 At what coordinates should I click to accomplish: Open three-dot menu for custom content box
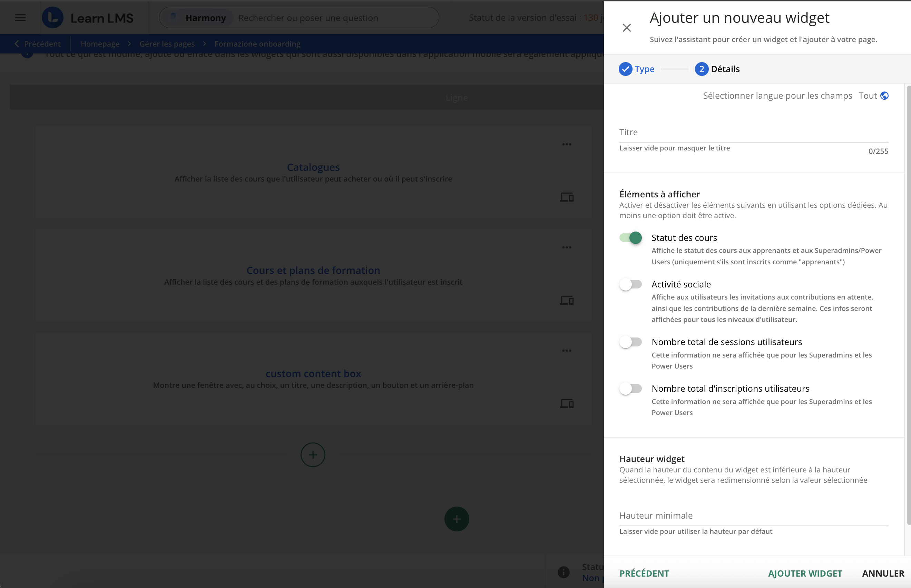[567, 351]
